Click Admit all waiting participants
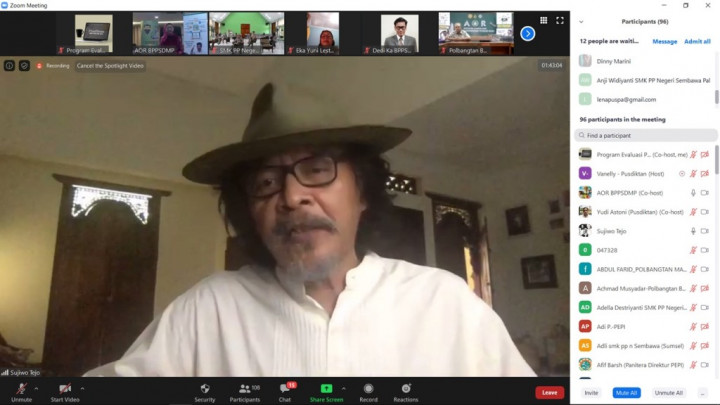 tap(697, 42)
